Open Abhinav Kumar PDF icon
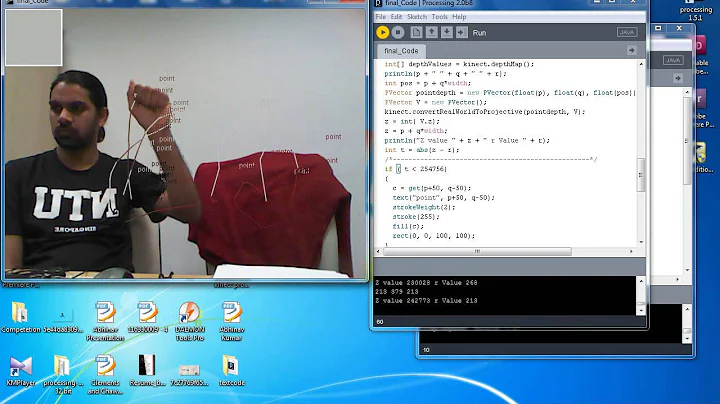 coord(231,321)
